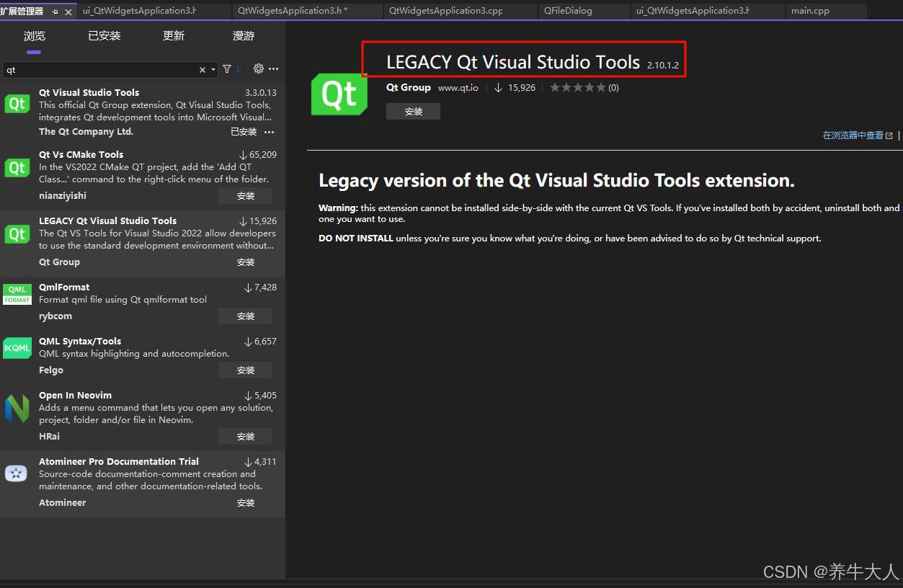Select the Qt Visual Studio Tools list title
903x588 pixels.
(89, 92)
